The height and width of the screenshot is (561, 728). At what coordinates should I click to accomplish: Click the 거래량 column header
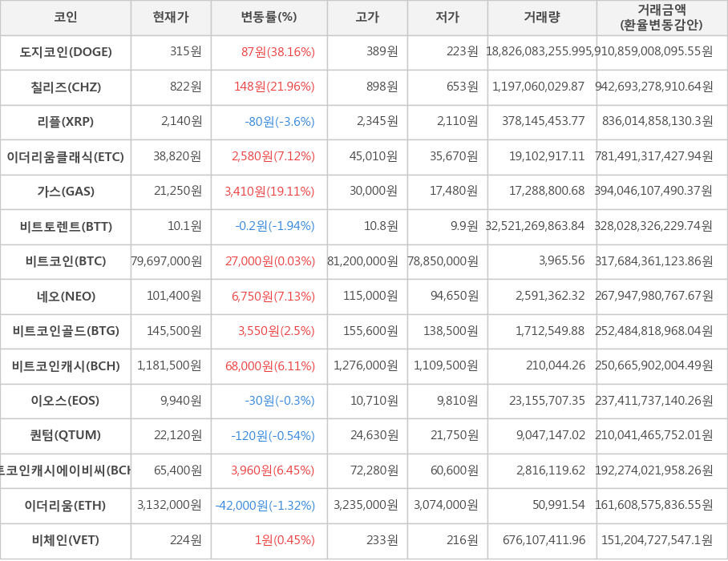[542, 17]
